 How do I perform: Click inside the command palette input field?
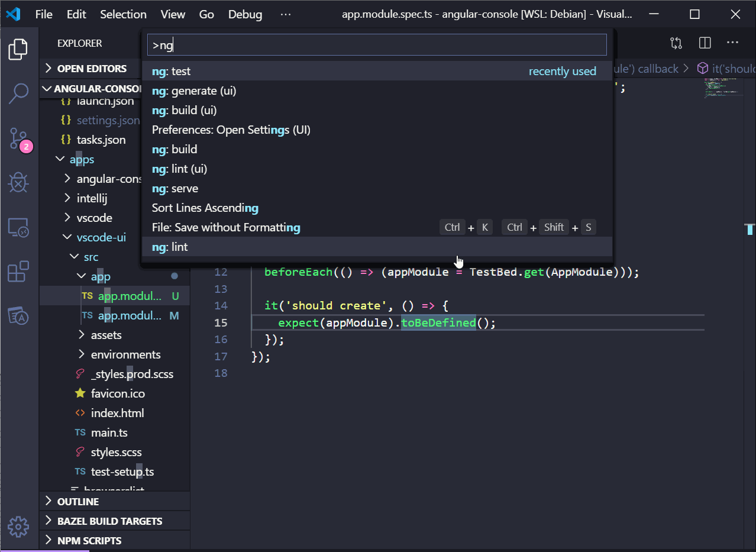point(377,44)
